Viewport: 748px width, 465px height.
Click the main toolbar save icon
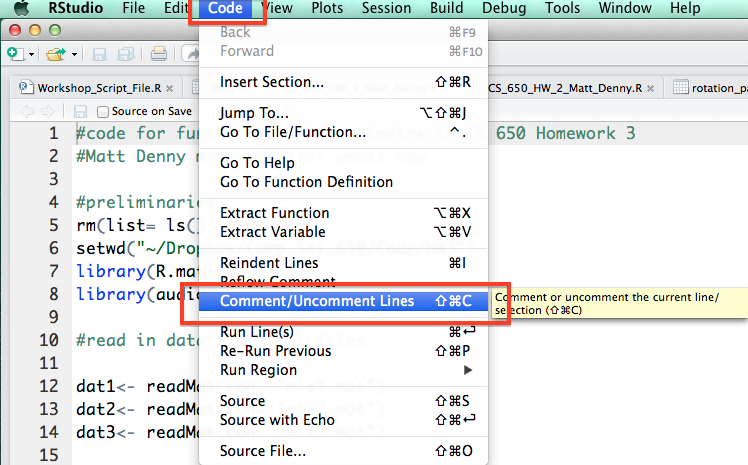[x=99, y=54]
